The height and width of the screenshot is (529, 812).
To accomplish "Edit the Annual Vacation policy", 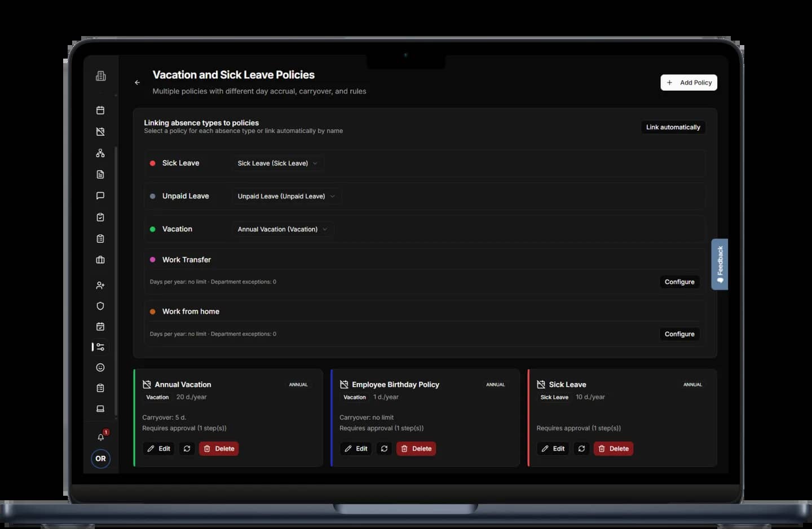I will [x=158, y=448].
